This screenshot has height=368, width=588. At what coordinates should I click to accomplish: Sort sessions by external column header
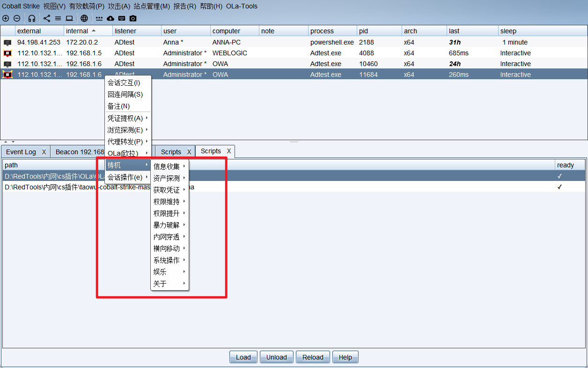click(x=40, y=31)
